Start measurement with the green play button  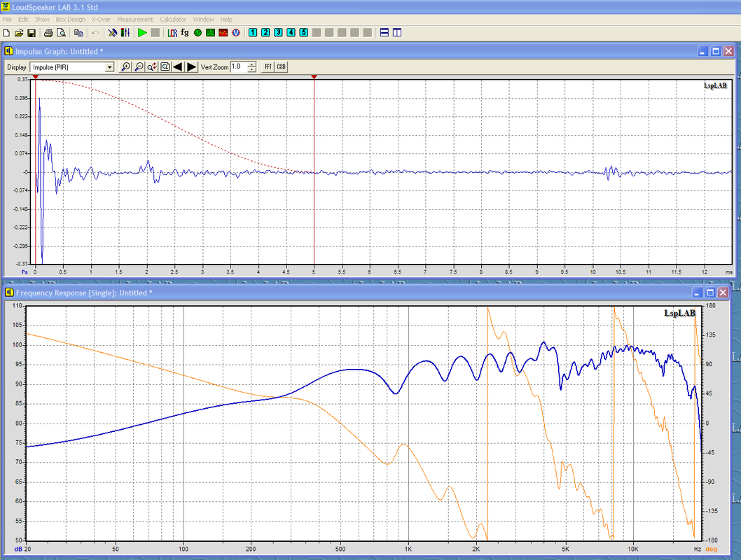tap(142, 33)
